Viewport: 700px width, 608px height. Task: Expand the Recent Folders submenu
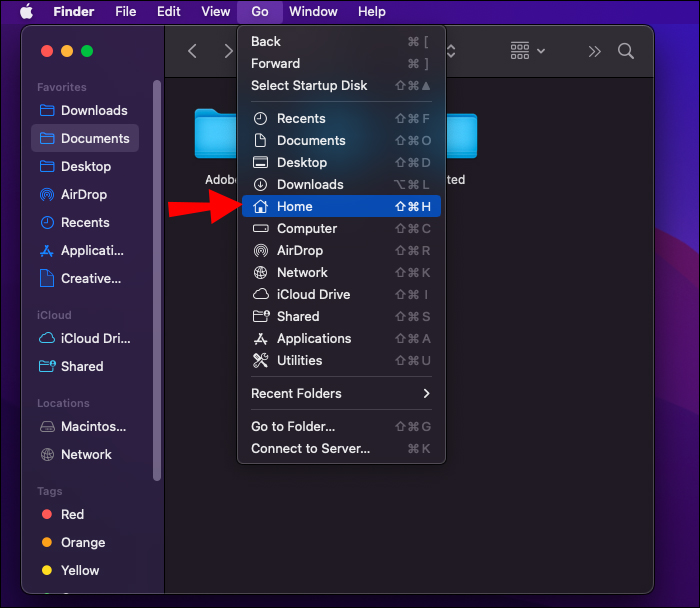click(340, 393)
